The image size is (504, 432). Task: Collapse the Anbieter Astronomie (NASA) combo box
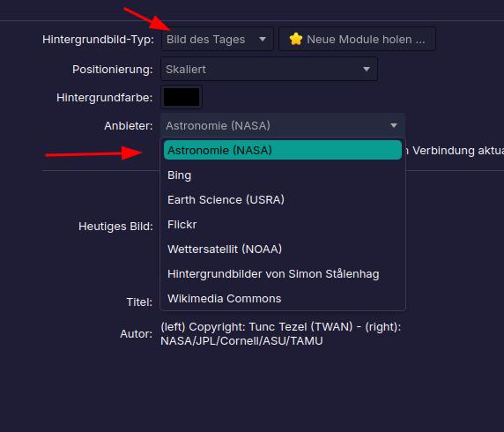coord(283,125)
